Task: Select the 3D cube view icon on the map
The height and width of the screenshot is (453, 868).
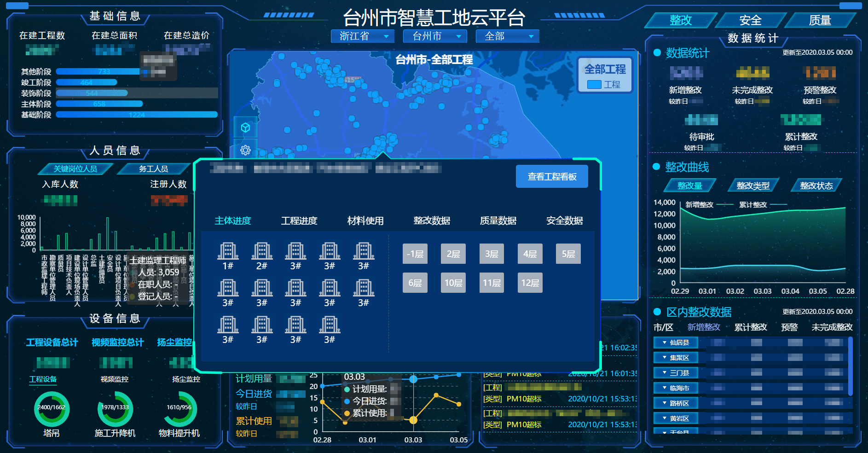Action: 245,128
